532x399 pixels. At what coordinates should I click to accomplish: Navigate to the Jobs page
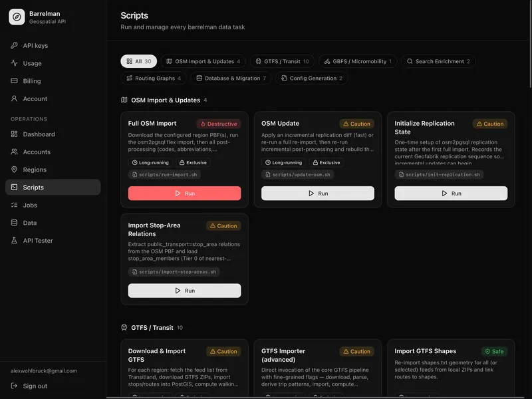coord(53,205)
